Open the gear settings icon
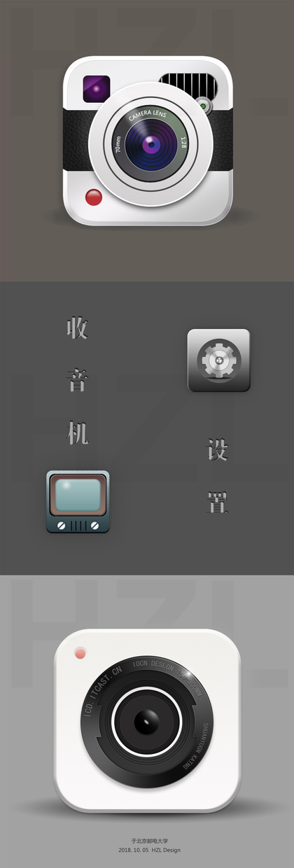Screen dimensions: 294x868 pos(218,360)
